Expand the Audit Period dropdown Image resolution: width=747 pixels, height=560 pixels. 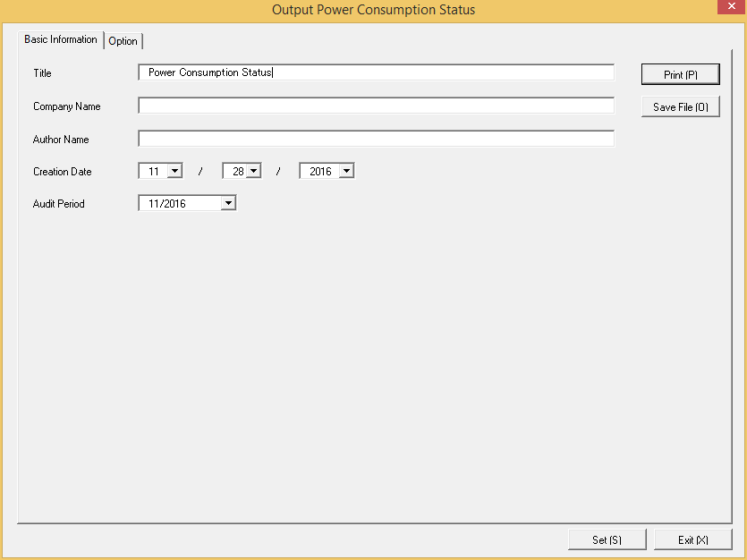229,203
